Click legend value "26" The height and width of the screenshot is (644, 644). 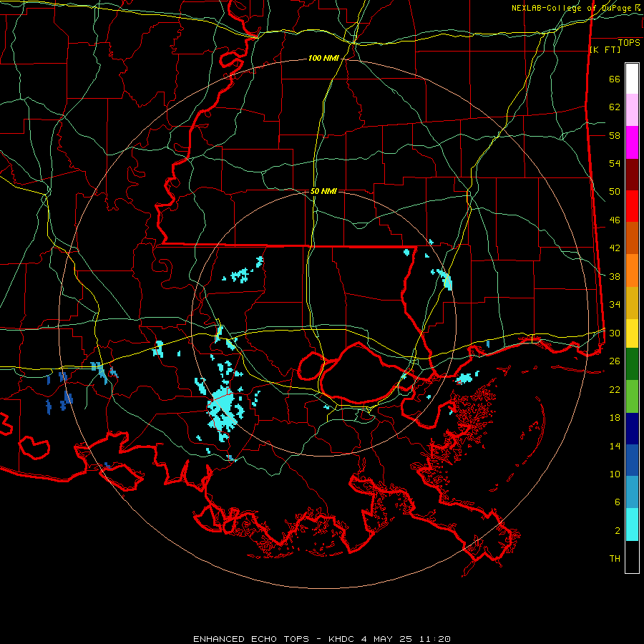point(615,361)
